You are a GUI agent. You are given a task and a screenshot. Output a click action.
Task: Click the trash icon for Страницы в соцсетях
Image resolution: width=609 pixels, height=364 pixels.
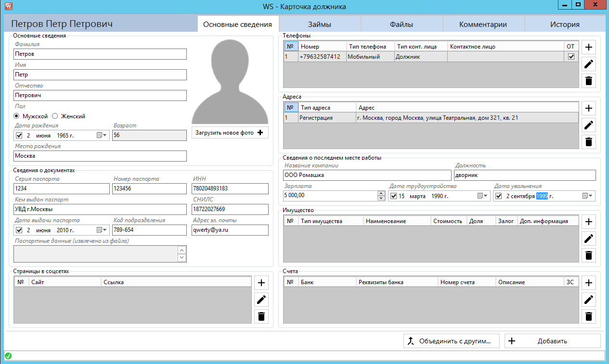261,316
